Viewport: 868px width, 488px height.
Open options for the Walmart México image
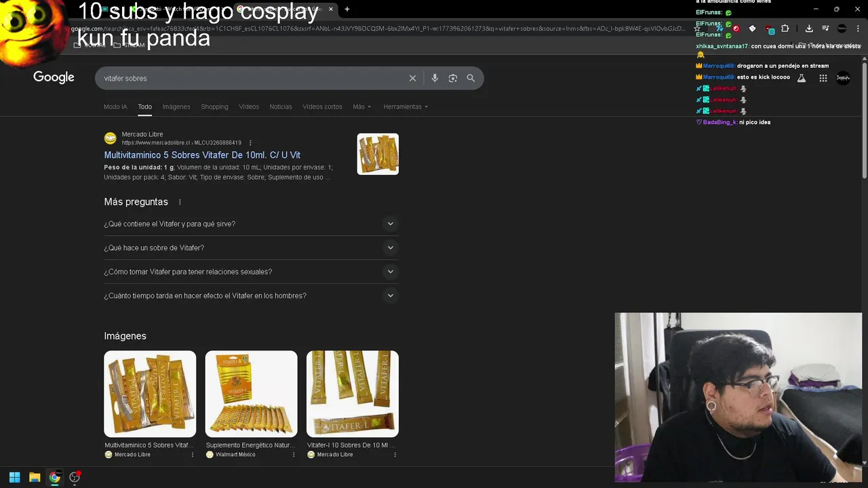click(294, 455)
